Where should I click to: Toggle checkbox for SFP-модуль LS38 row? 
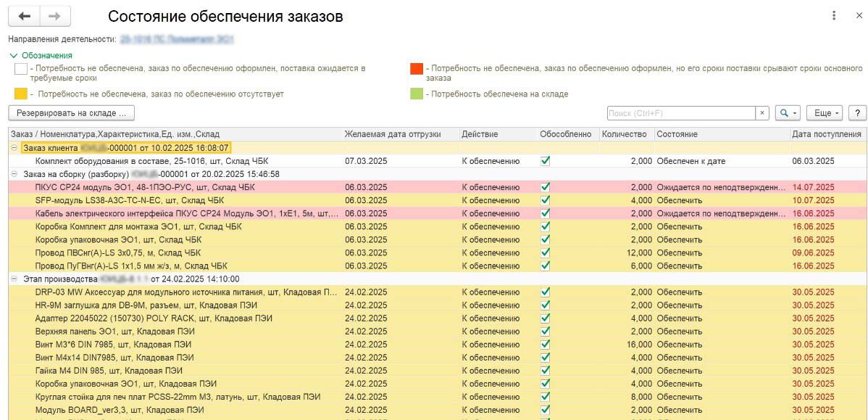click(x=546, y=200)
